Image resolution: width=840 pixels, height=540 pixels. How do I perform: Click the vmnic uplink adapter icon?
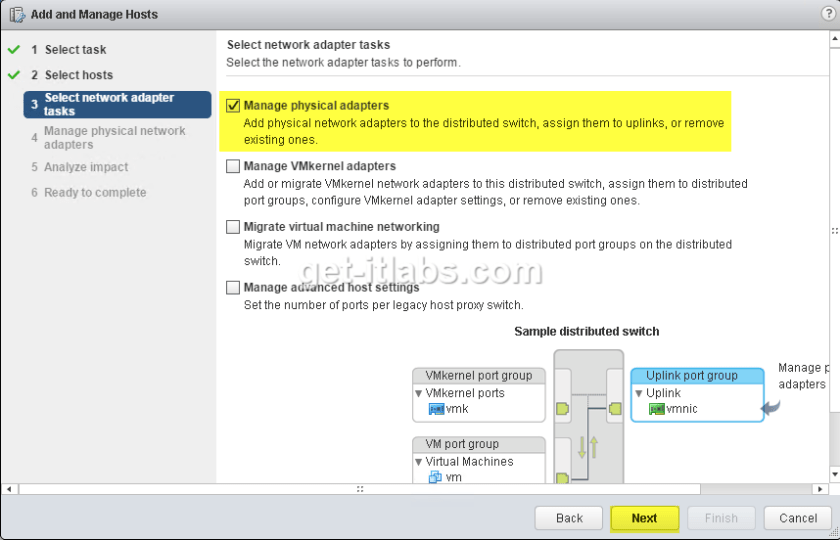click(656, 409)
